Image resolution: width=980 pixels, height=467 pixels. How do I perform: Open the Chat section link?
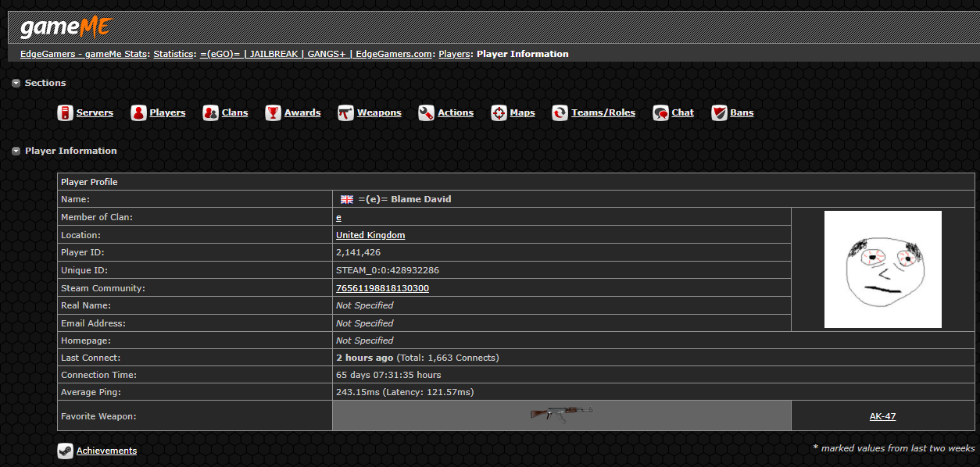point(682,113)
